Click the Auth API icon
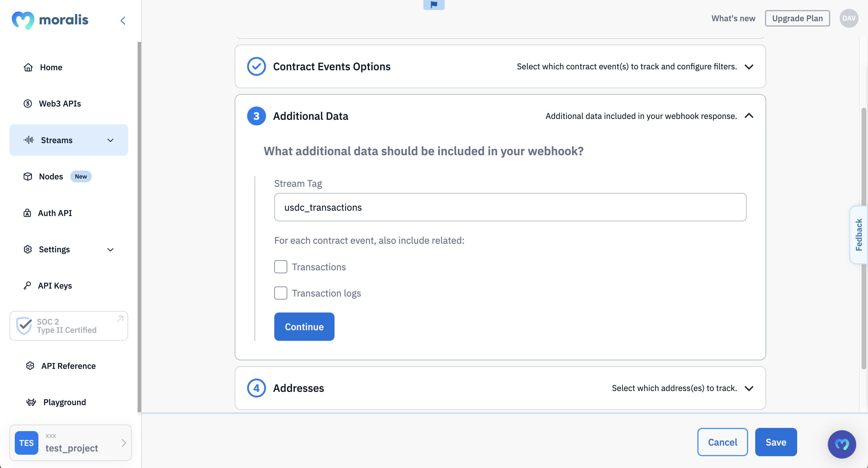868x468 pixels. 27,213
